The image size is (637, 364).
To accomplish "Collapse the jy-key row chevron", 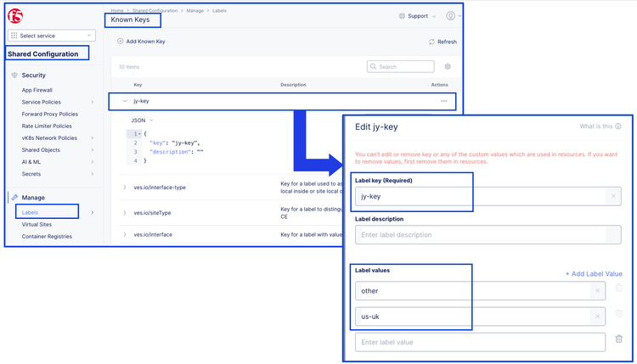I will click(125, 101).
